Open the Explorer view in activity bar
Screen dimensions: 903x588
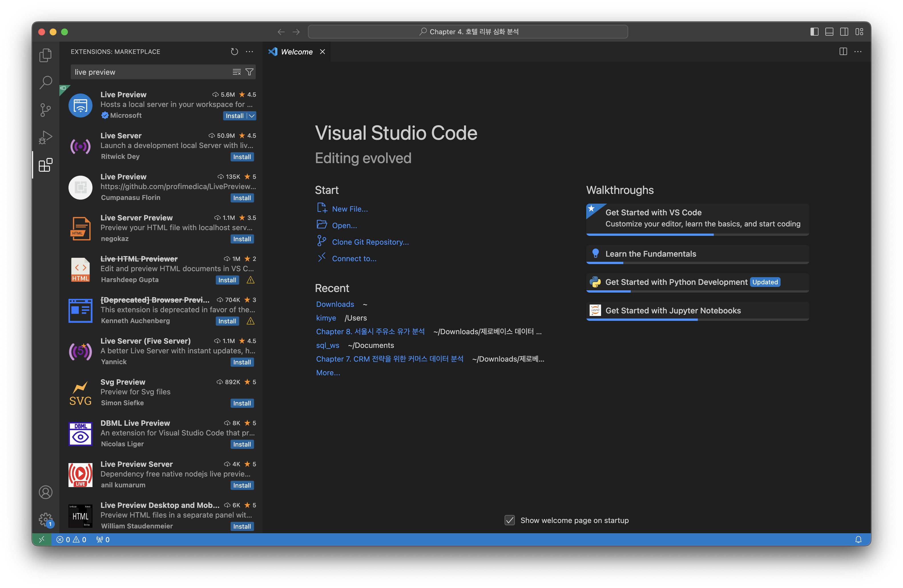click(46, 55)
